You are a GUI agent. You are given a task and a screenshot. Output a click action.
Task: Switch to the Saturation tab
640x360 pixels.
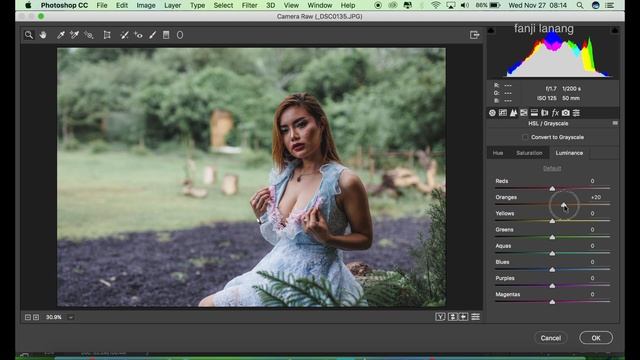click(529, 153)
